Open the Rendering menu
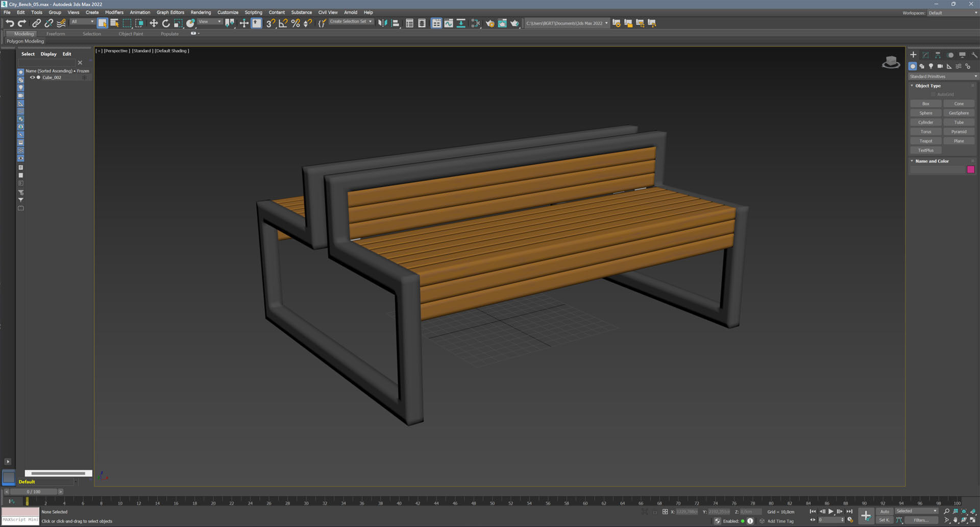The image size is (980, 527). coord(201,12)
